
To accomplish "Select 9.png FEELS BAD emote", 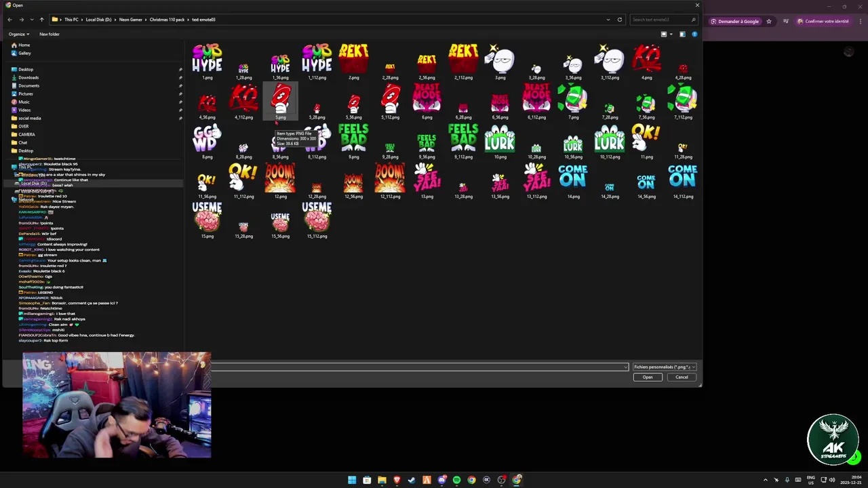I will click(353, 141).
